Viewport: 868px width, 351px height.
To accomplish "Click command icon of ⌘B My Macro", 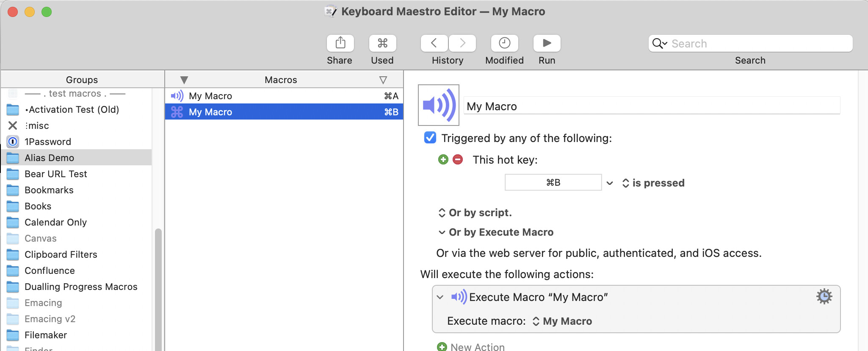I will click(177, 112).
